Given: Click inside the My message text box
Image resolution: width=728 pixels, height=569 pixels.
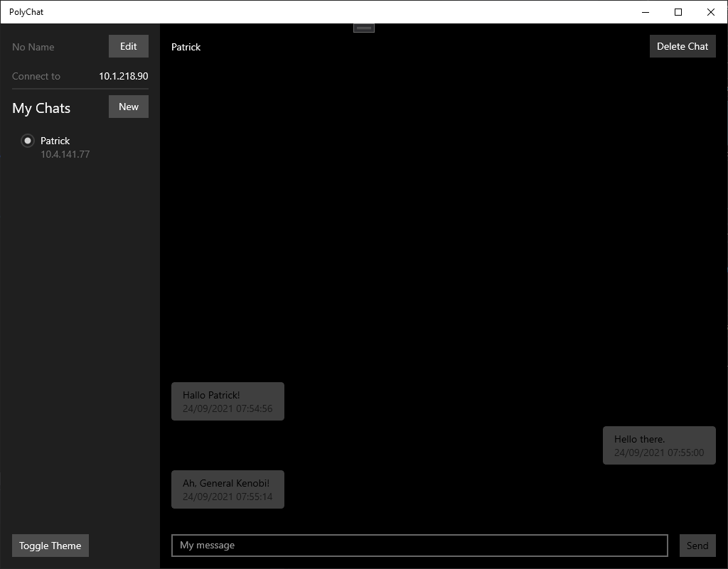Looking at the screenshot, I should click(x=419, y=545).
